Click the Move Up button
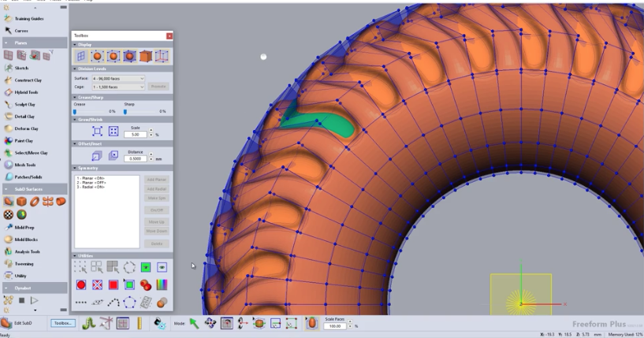This screenshot has width=644, height=338. (157, 221)
